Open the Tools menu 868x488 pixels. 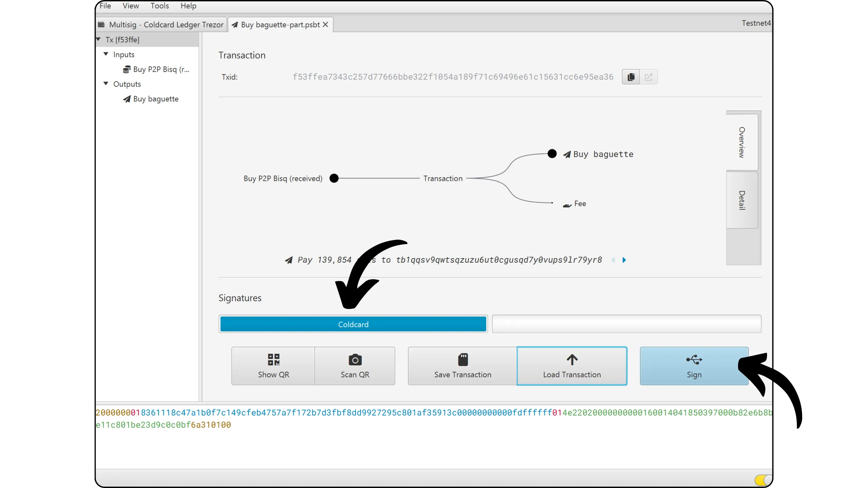[159, 6]
